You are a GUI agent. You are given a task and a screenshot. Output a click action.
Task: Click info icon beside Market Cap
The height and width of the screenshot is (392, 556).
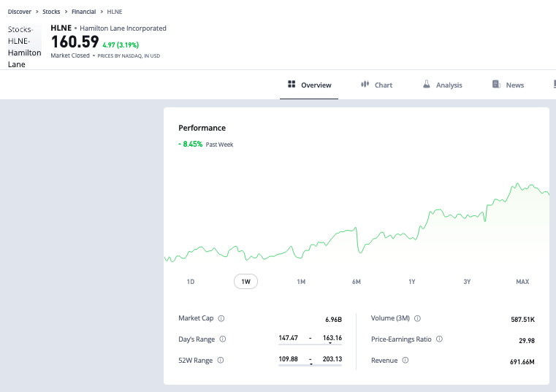(221, 318)
